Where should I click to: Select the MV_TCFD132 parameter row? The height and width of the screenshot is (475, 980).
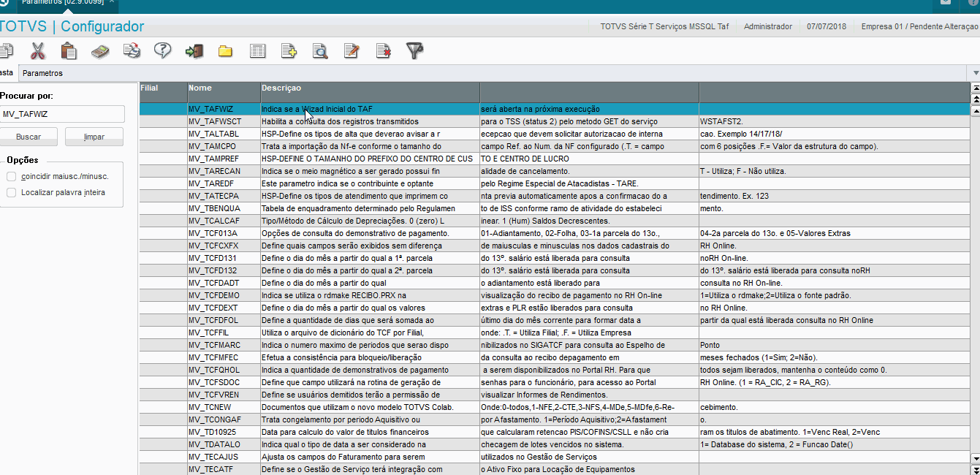[554, 270]
